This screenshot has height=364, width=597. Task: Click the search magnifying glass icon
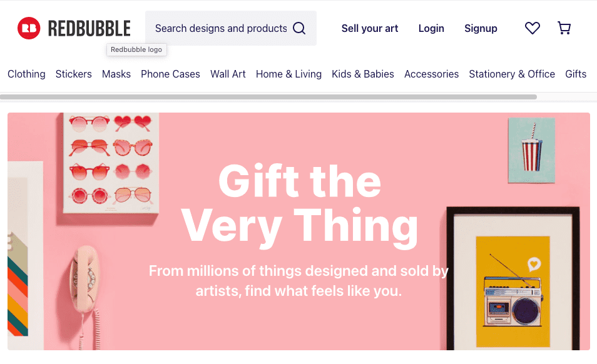(x=299, y=28)
